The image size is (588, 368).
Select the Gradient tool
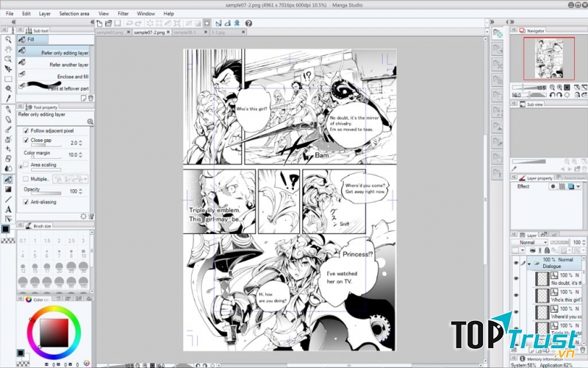coord(8,189)
